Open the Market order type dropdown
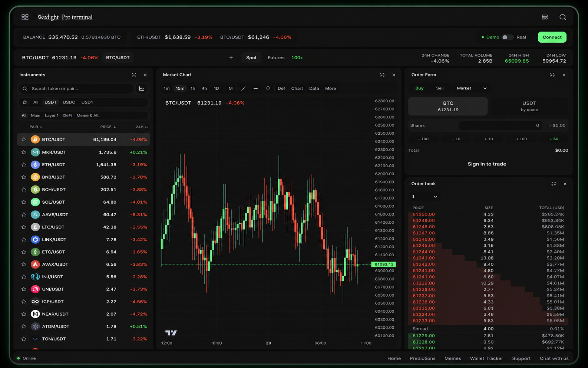Image resolution: width=588 pixels, height=368 pixels. tap(471, 88)
